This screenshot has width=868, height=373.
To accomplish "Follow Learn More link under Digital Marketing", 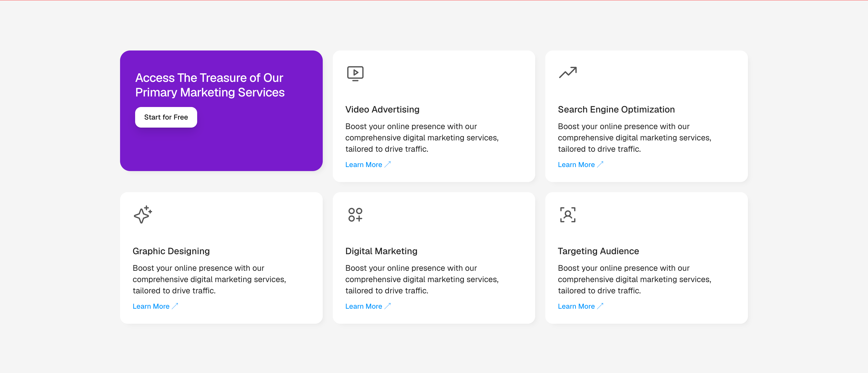I will pyautogui.click(x=368, y=306).
